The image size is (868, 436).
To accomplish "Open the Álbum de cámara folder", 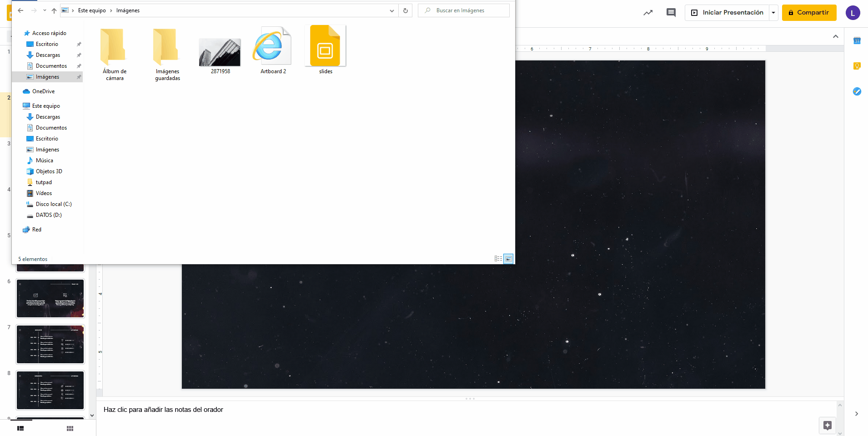I will coord(115,54).
